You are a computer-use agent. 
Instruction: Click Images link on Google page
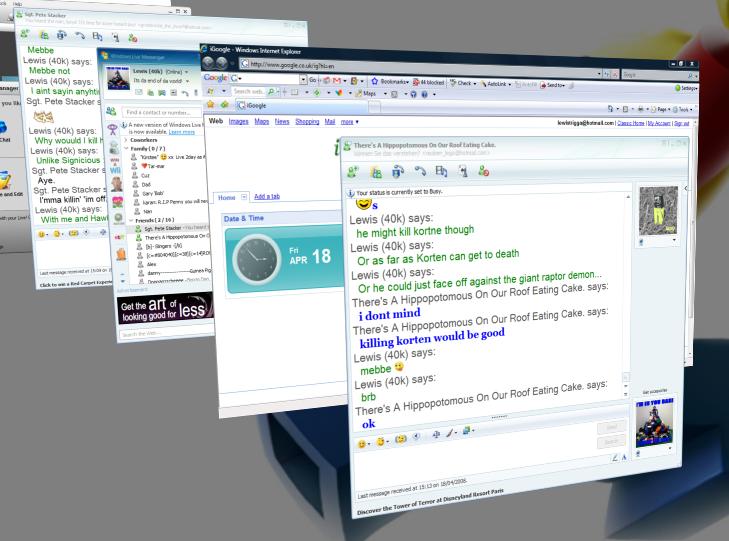coord(239,121)
